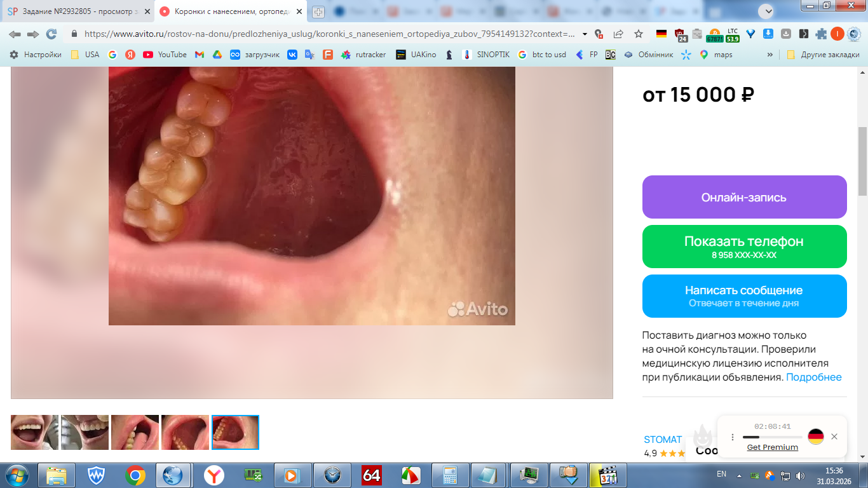Open the timer widget three-dot menu
Viewport: 868px width, 488px height.
click(x=732, y=437)
